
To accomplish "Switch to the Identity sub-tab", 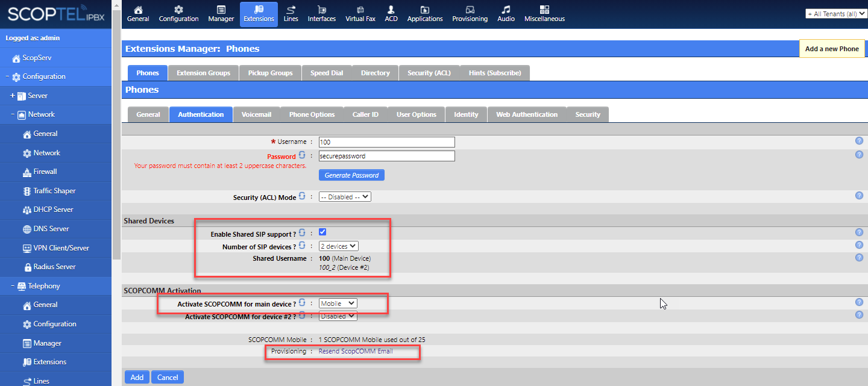I will 466,114.
